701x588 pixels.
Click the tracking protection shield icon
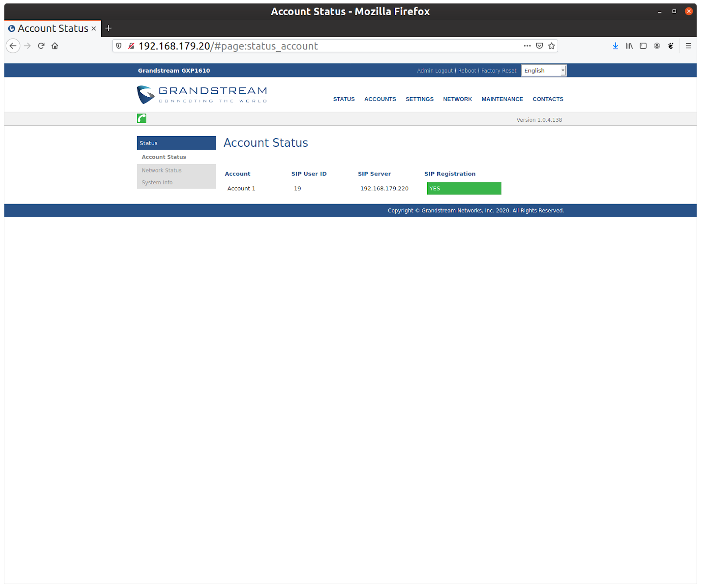click(x=119, y=46)
